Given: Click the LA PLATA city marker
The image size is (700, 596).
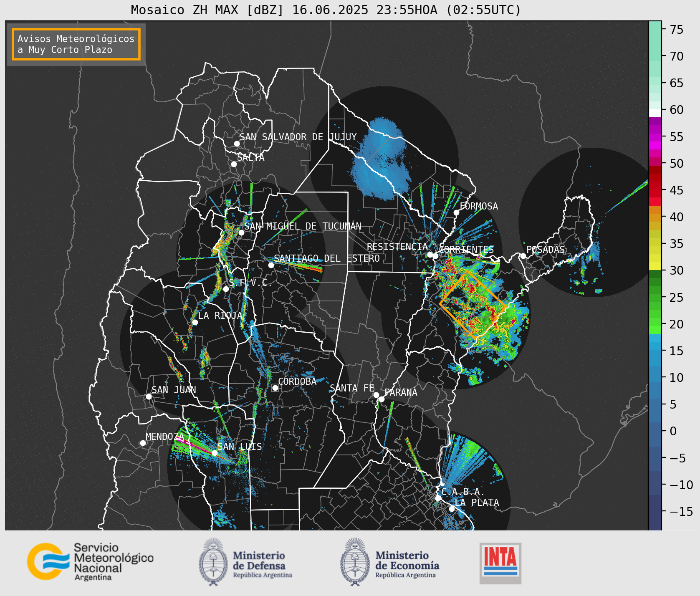Looking at the screenshot, I should click(452, 508).
